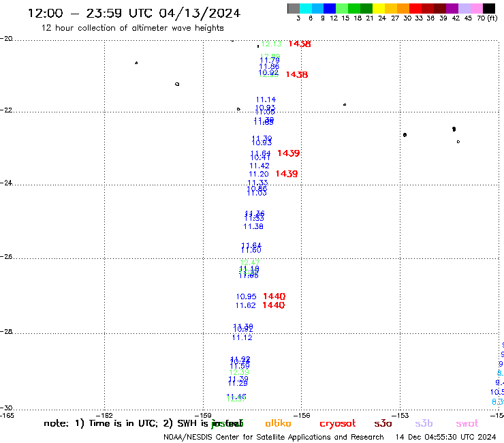Click the blue wave height value '11.14'
The image size is (504, 443).
pyautogui.click(x=266, y=100)
